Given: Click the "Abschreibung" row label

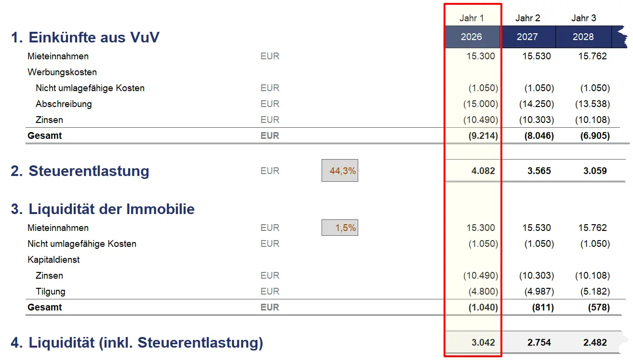Looking at the screenshot, I should [x=64, y=104].
